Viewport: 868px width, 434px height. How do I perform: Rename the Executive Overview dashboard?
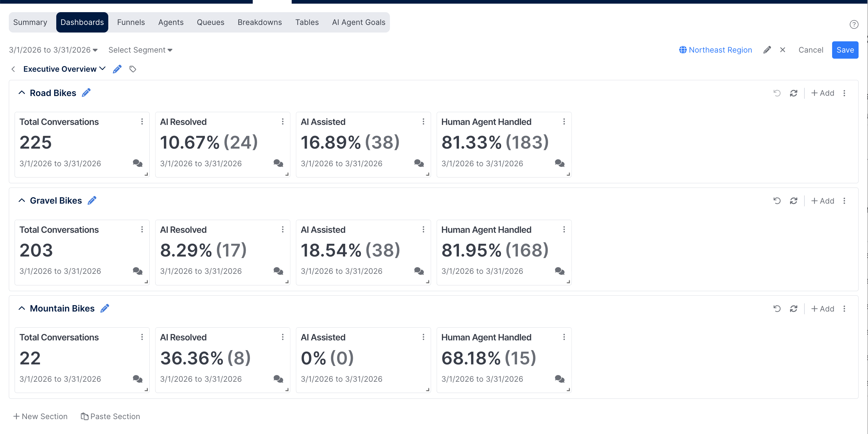click(117, 69)
